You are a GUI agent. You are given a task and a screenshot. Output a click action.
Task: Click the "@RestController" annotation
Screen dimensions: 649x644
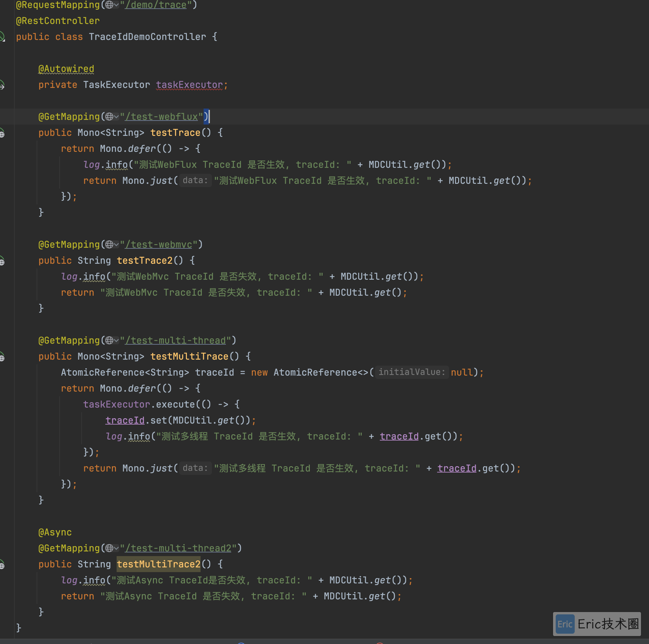click(x=58, y=21)
